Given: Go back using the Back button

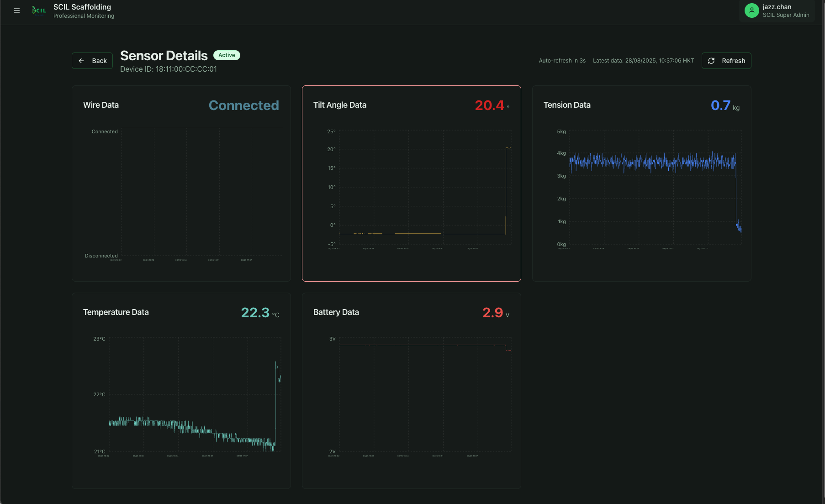Looking at the screenshot, I should pos(92,61).
